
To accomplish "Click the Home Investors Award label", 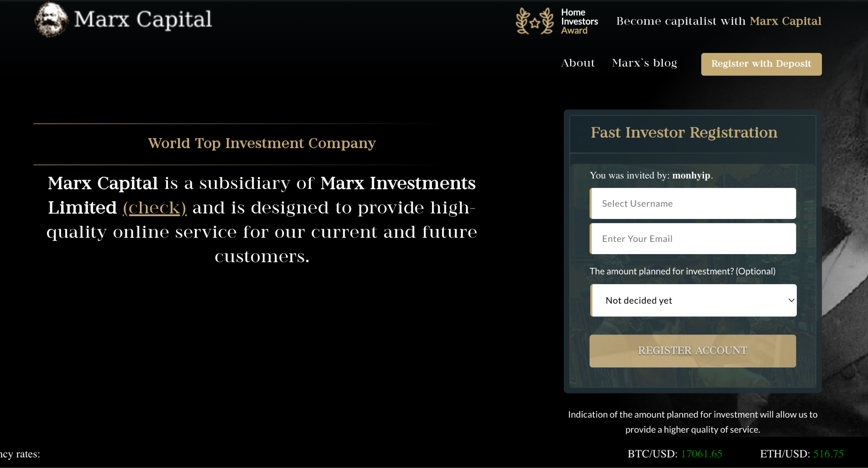I will [x=579, y=21].
